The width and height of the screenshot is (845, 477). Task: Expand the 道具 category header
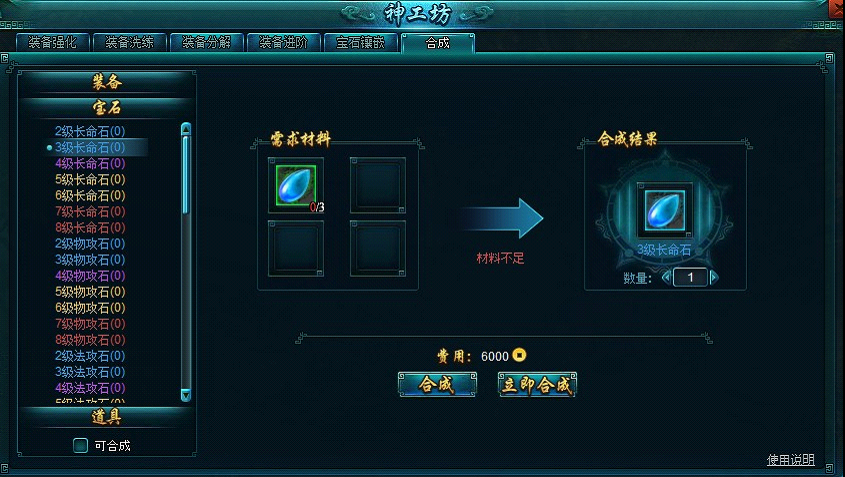(x=107, y=417)
